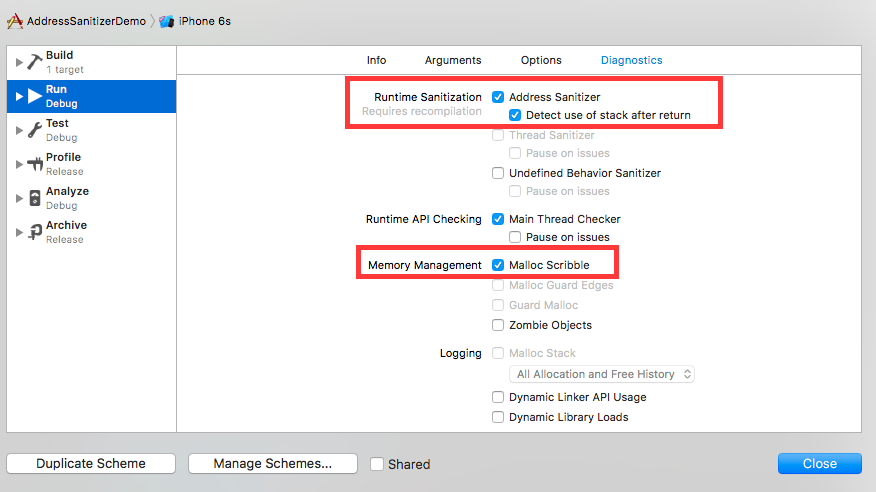Select the Analyze icon in sidebar
The height and width of the screenshot is (492, 876).
tap(35, 198)
